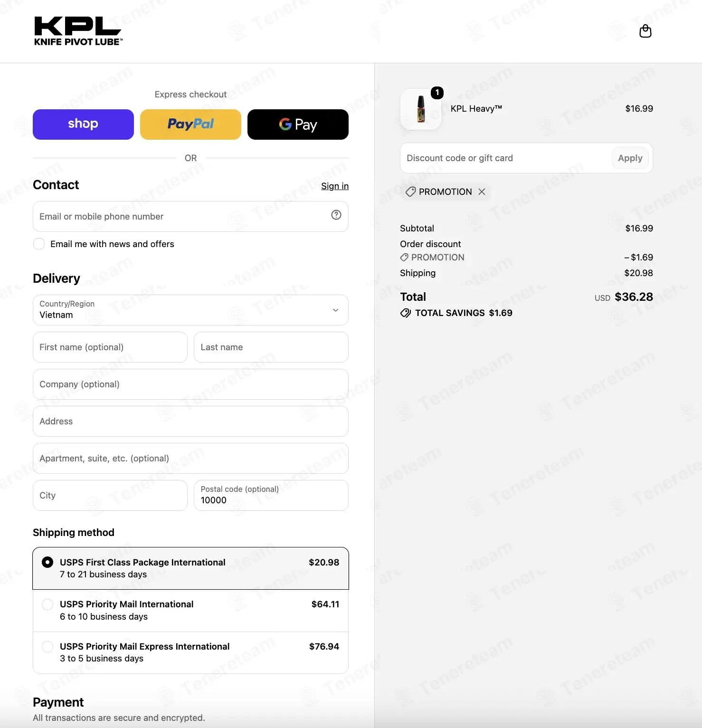Viewport: 702px width, 728px height.
Task: Click the KPL Knife Pivot Lube logo
Action: 78,31
